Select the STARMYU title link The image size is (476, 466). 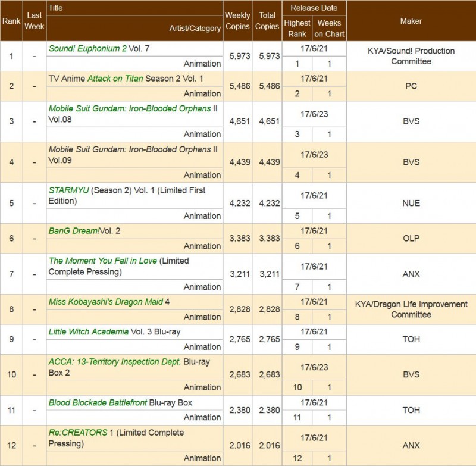[x=68, y=190]
